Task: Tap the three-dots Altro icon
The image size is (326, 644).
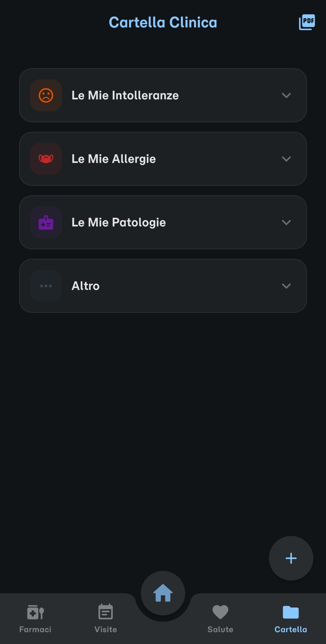Action: [46, 286]
